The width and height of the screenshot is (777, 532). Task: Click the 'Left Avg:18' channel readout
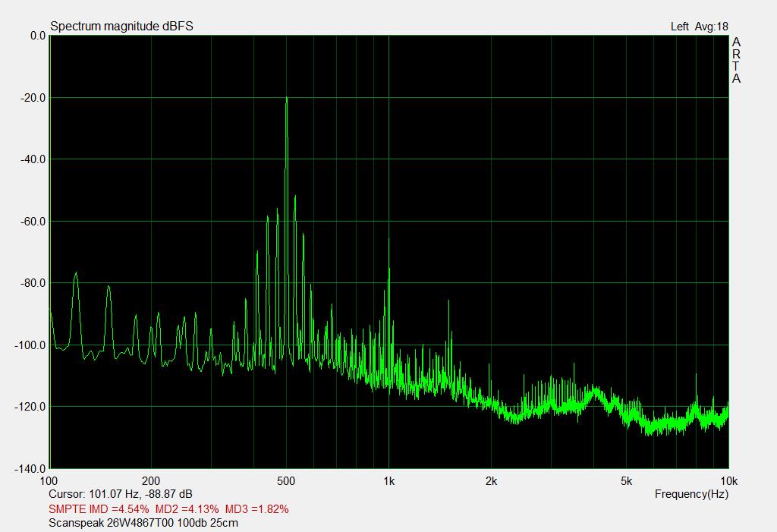point(699,27)
